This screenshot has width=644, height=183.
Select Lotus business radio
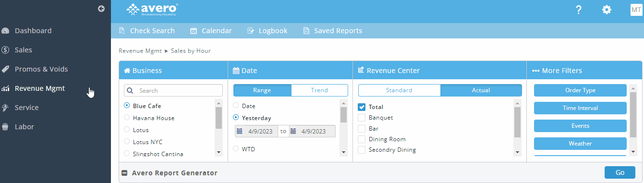[x=127, y=130]
